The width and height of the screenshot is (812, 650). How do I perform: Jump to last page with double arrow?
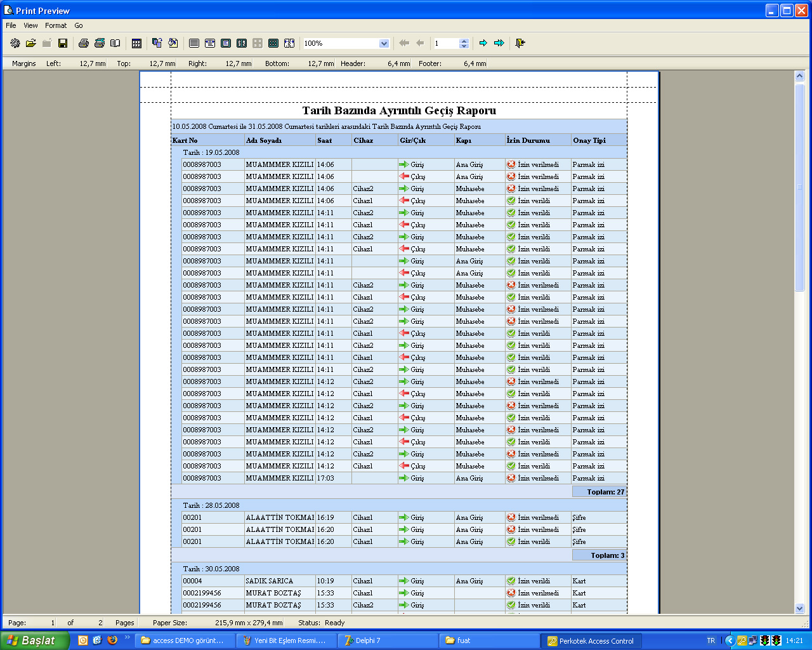tap(499, 43)
